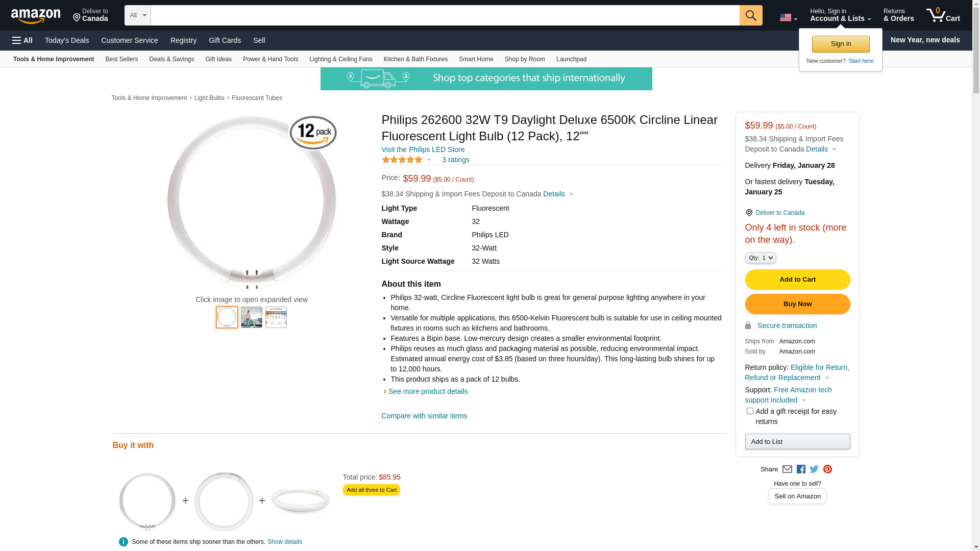Share product on Twitter
Screen dimensions: 980x551
coord(814,469)
